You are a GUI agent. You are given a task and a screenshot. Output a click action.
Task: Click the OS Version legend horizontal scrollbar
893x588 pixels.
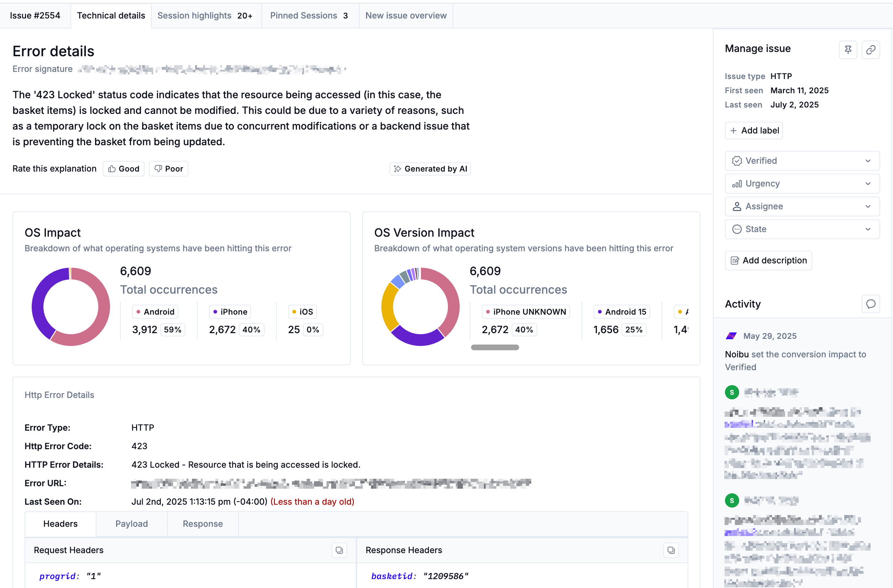click(495, 347)
